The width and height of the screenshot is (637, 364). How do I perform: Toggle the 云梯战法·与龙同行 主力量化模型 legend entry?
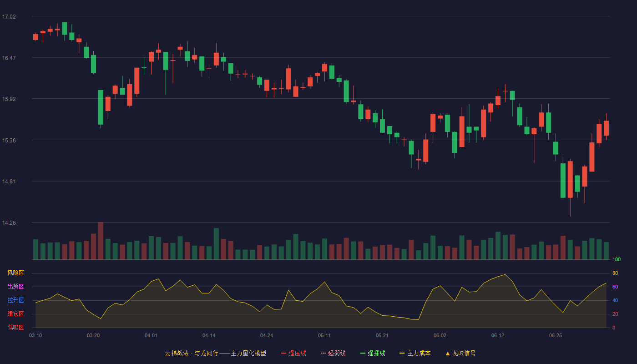point(215,353)
